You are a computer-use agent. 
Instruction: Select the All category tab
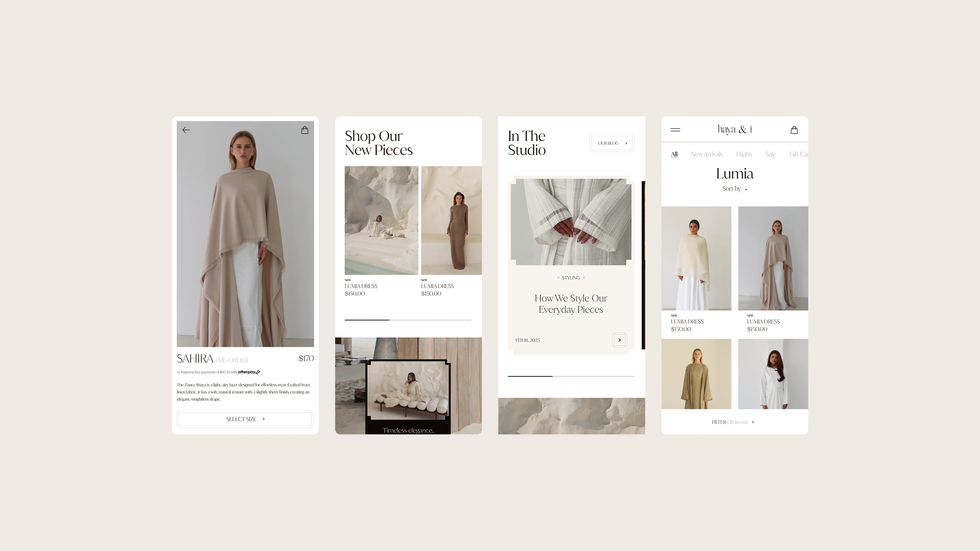[674, 154]
